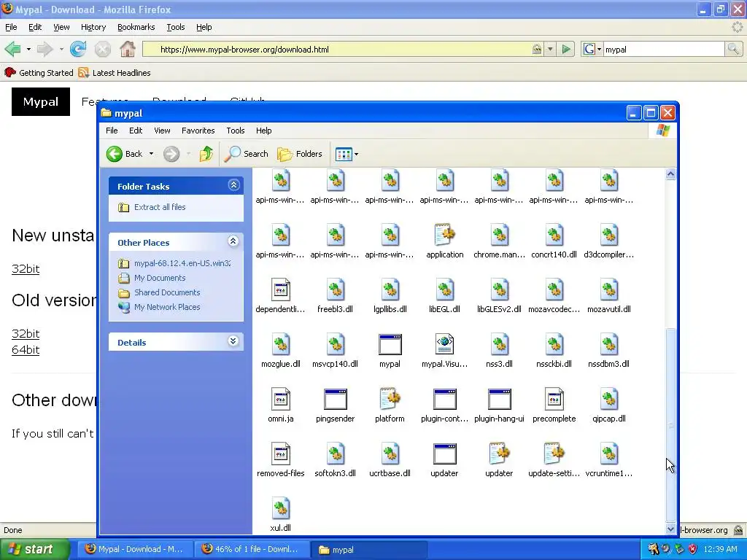Image resolution: width=747 pixels, height=560 pixels.
Task: Click the Go arrow beside URL bar
Action: [x=566, y=49]
